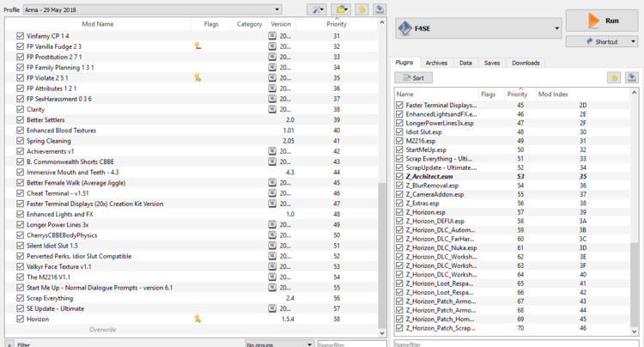Screen dimensions: 644x347
Task: Click the plugin list vertical scrollbar thumb
Action: [635, 283]
